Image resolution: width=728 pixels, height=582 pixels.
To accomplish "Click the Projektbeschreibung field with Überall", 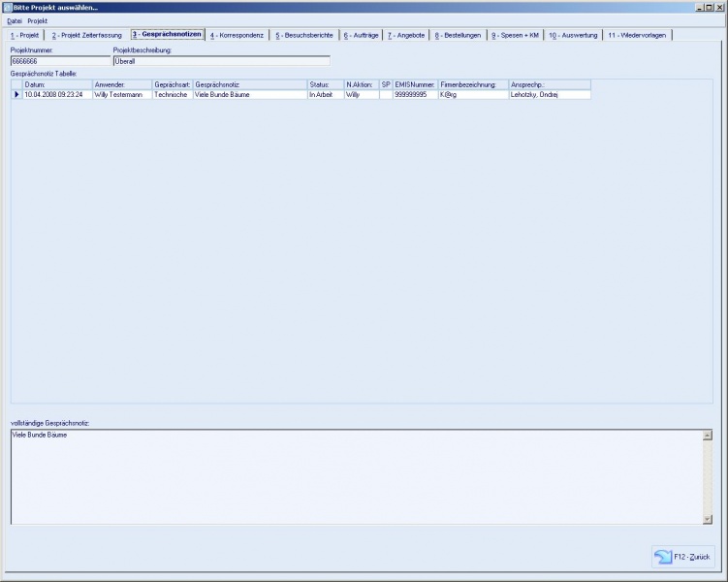I will (221, 61).
